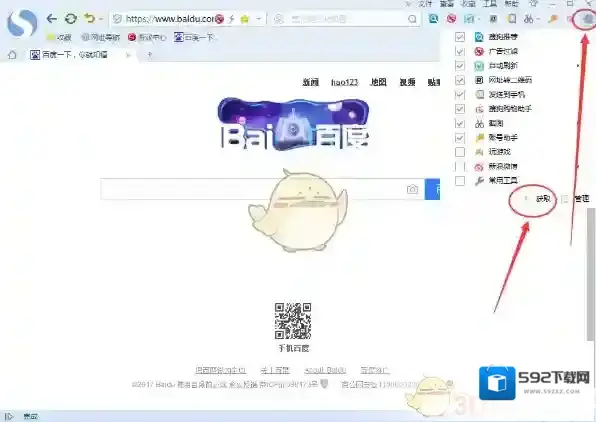Click the yellow undo-close-tab icon
596x422 pixels.
click(90, 18)
